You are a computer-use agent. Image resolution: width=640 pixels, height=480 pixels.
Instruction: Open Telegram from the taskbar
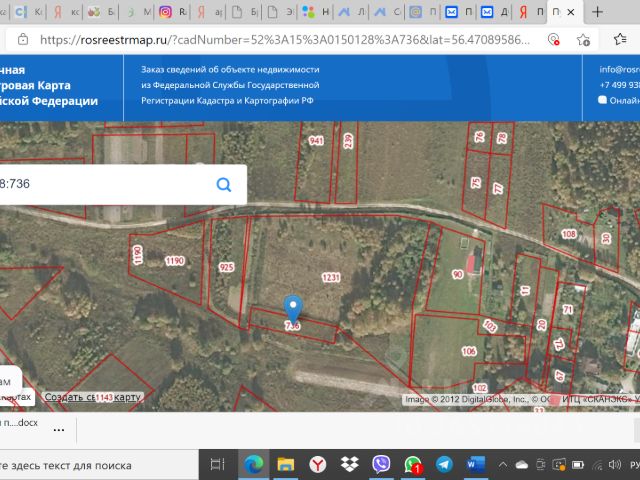444,465
